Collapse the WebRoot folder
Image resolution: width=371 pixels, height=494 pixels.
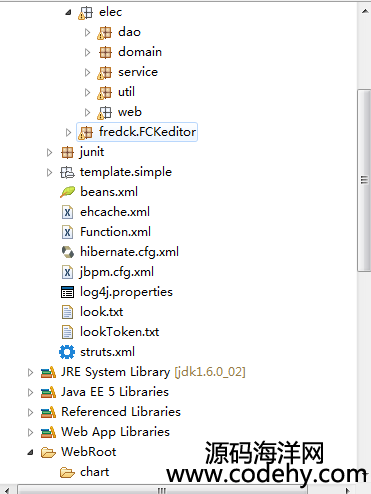pos(30,452)
